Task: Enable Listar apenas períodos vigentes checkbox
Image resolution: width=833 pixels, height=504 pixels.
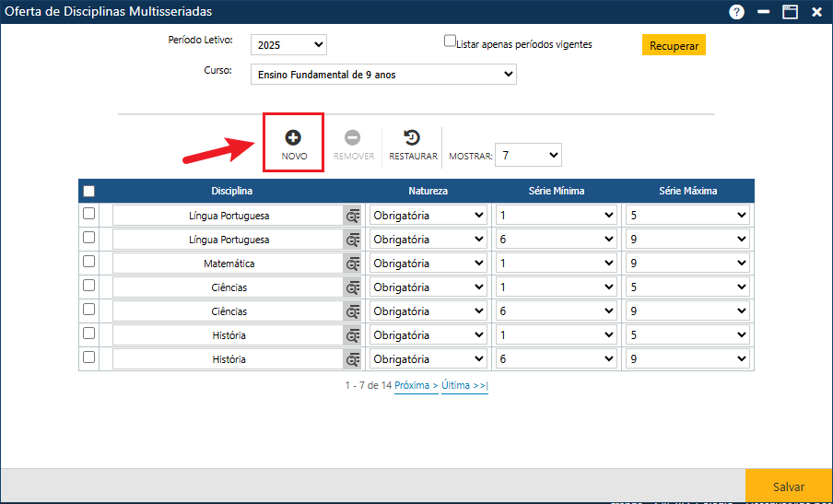Action: pyautogui.click(x=451, y=41)
